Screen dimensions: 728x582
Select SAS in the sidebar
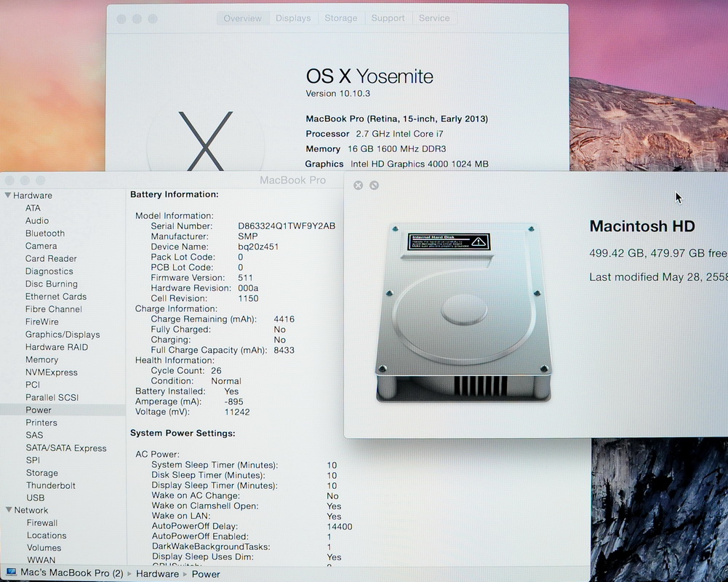pyautogui.click(x=34, y=435)
